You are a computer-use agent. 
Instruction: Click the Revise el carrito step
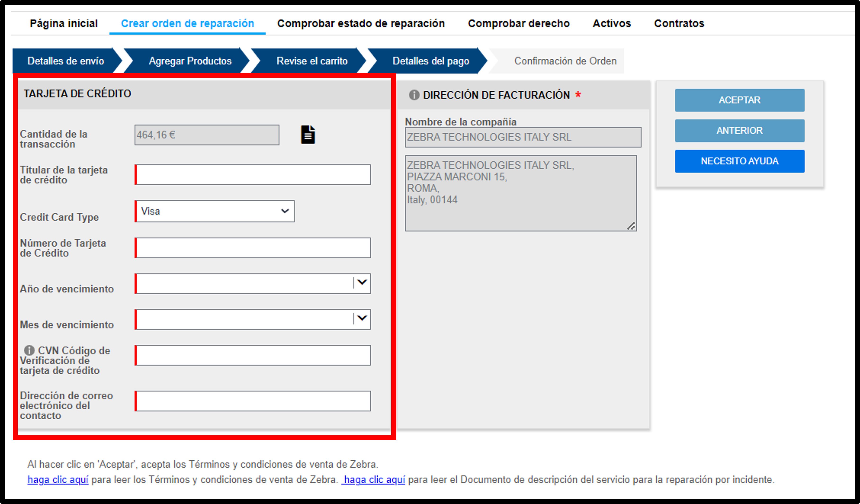click(x=312, y=61)
